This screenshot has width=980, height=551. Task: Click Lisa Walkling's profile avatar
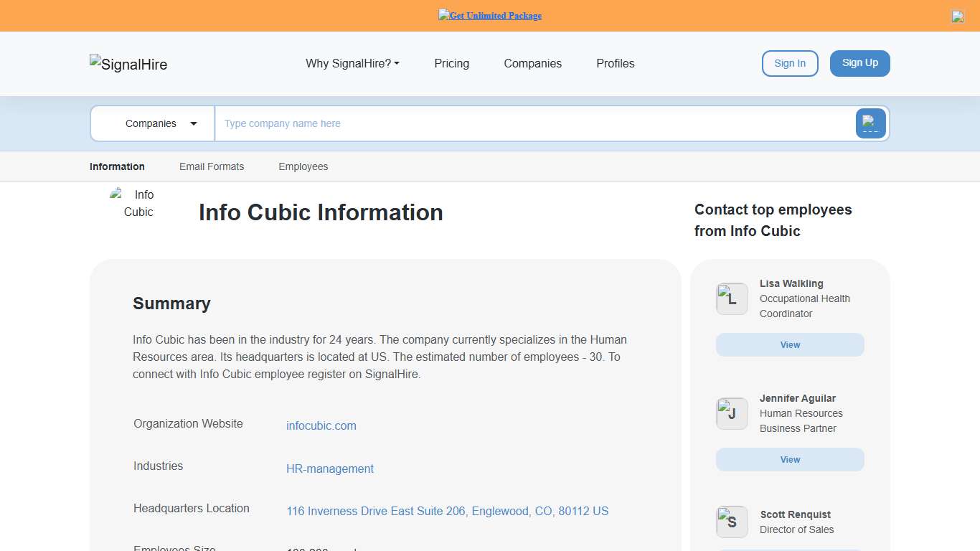click(x=732, y=298)
